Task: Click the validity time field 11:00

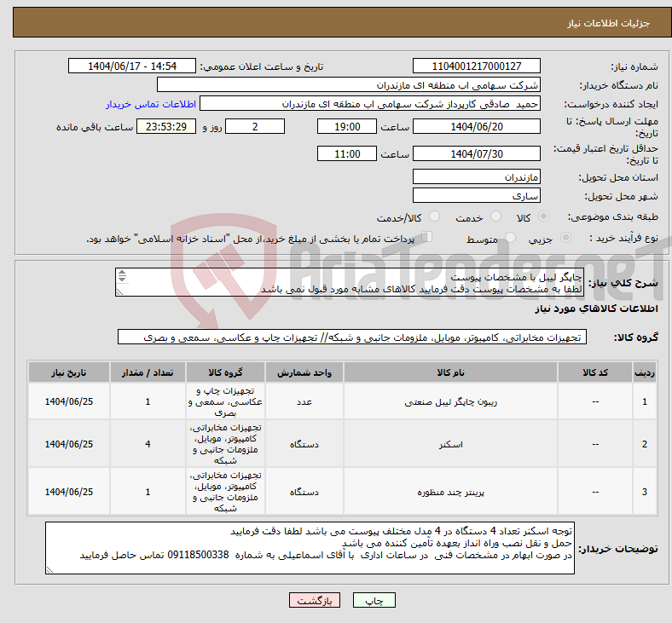Action: (x=347, y=153)
